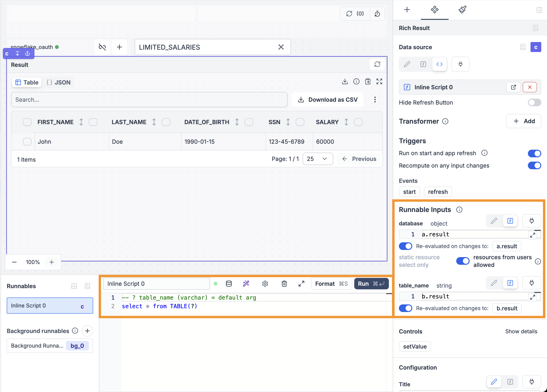Delete Inline Script 0 with trash icon
This screenshot has height=392, width=547.
click(x=284, y=284)
